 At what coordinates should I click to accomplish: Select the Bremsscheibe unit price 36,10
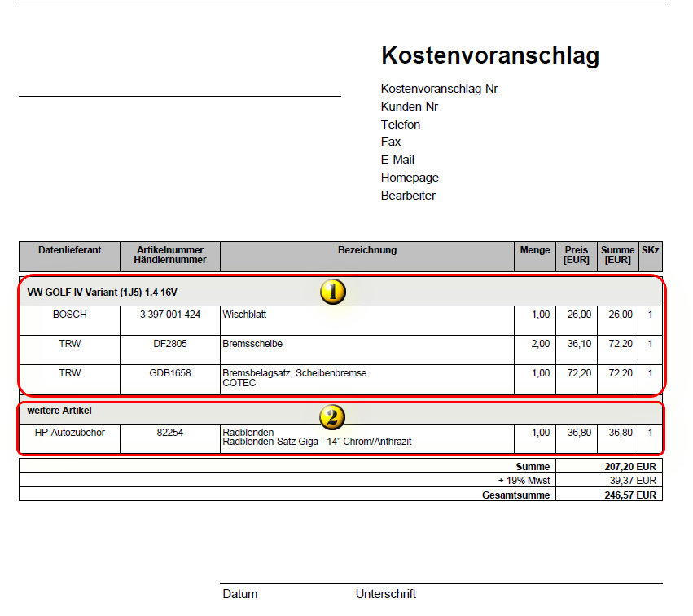[x=580, y=344]
